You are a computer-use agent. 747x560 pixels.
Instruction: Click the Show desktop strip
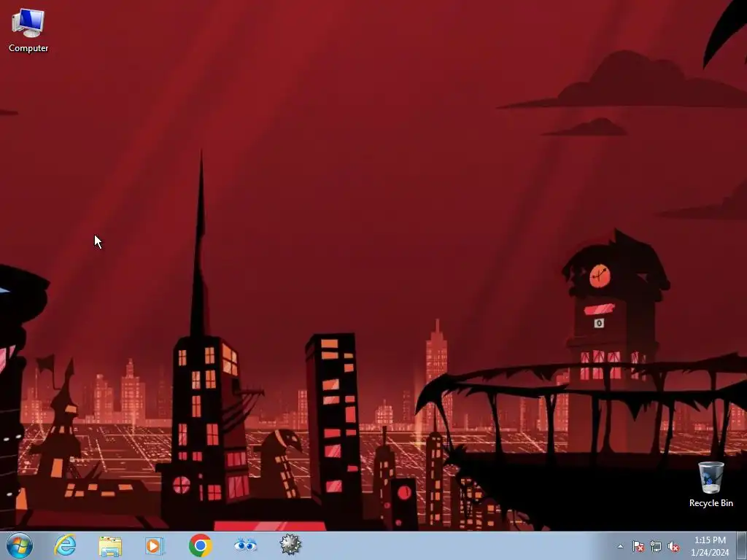click(x=742, y=545)
